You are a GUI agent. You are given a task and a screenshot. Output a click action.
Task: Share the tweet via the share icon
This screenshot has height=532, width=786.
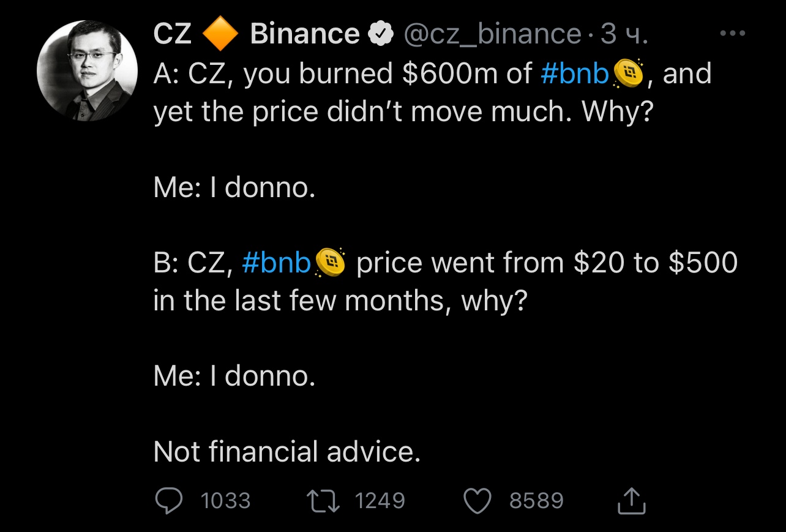632,501
